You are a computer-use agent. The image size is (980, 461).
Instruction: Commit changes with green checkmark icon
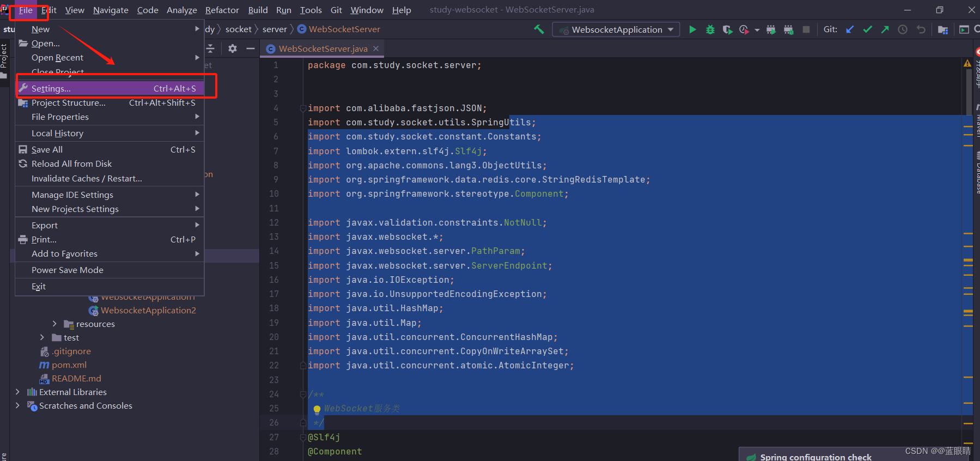(867, 29)
